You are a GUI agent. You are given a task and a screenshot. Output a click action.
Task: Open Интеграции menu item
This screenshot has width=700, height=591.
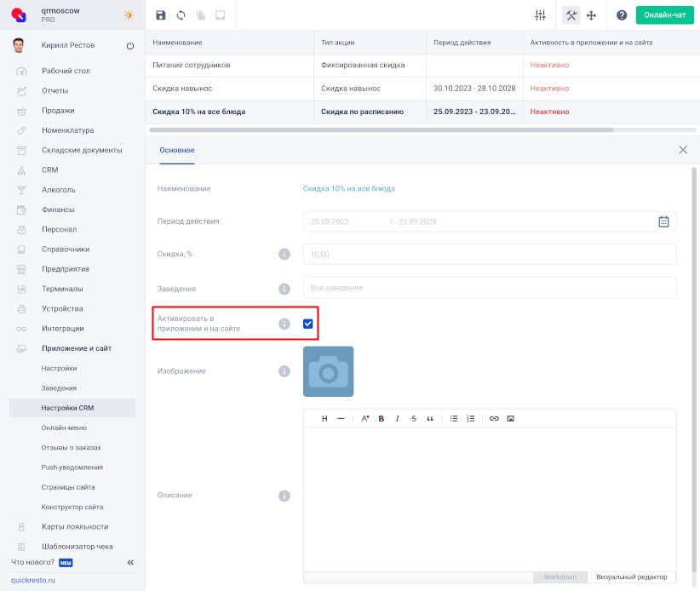63,328
